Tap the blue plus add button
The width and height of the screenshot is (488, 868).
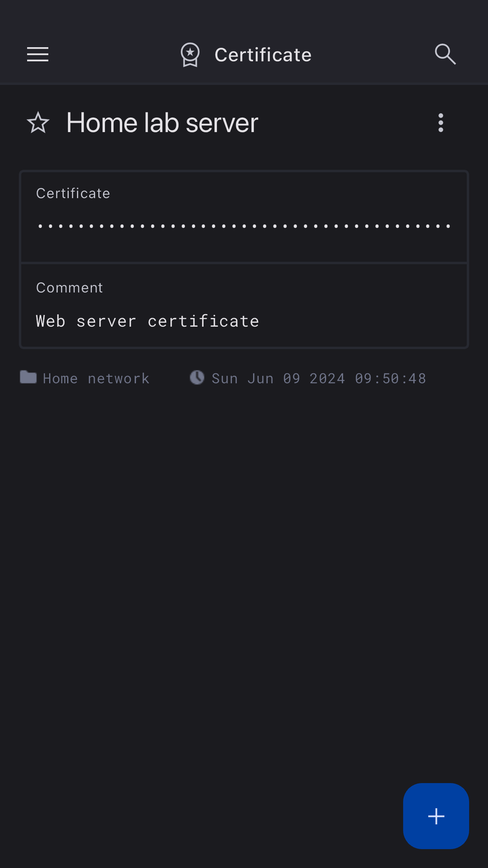pos(436,816)
